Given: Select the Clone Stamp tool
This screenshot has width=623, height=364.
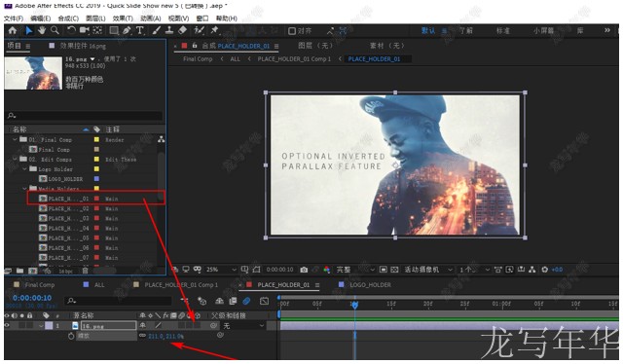Looking at the screenshot, I should pyautogui.click(x=169, y=30).
